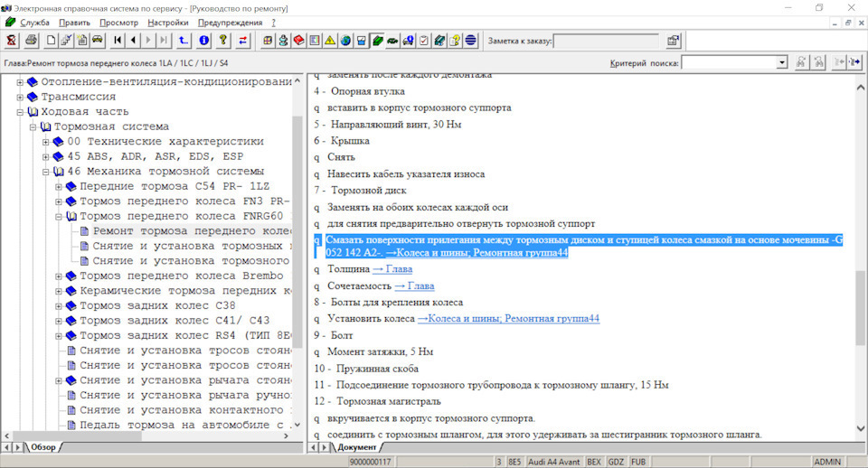868x468 pixels.
Task: Collapse '46 Механика тормозной системы' node
Action: (x=46, y=172)
